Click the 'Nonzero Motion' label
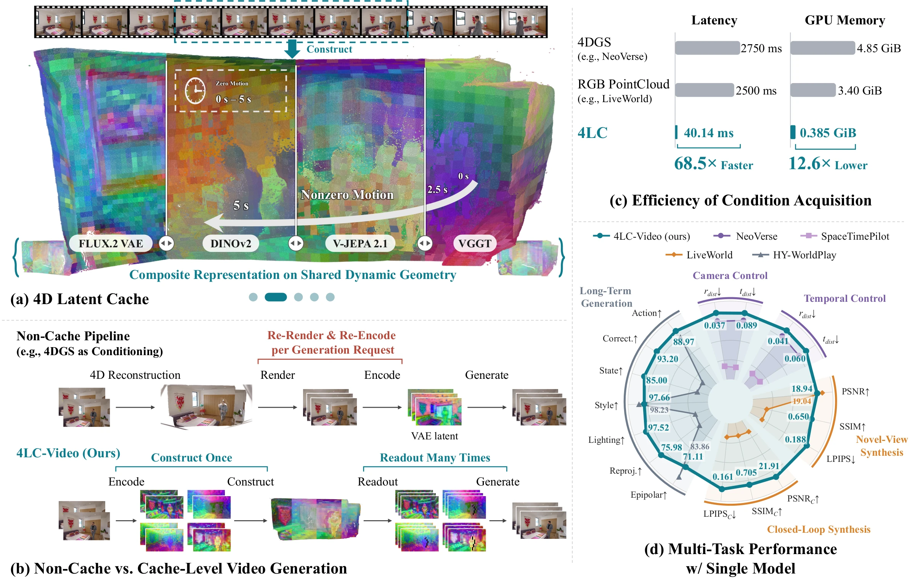 [x=347, y=194]
